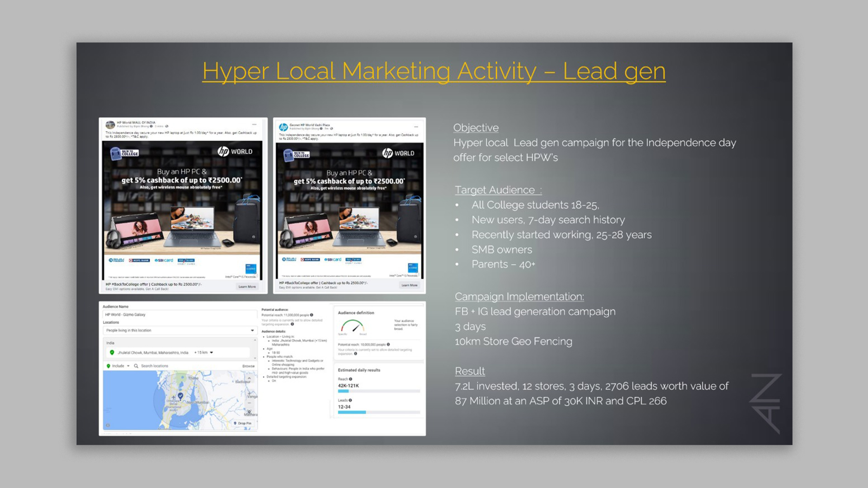Click the text '10km Store Geo Fencing'
Screen dimensions: 868x488
pyautogui.click(x=514, y=342)
